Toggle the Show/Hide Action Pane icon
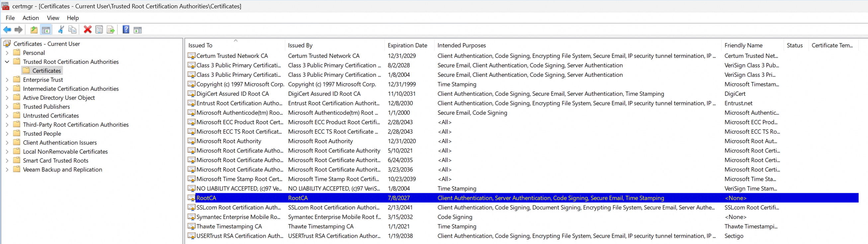 coord(137,30)
